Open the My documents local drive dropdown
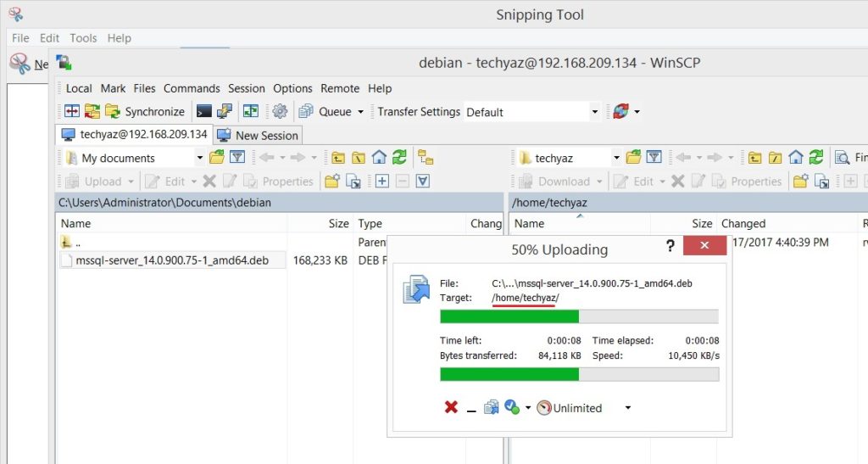 tap(200, 158)
